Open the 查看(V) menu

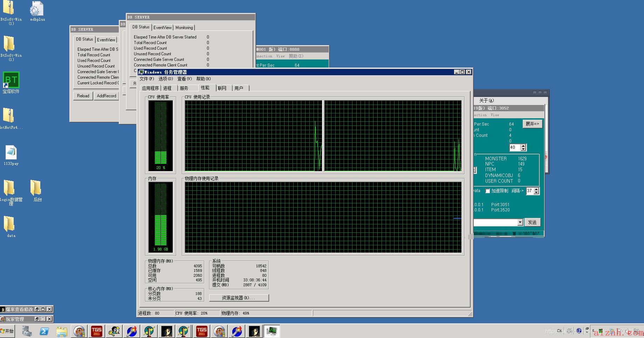184,79
